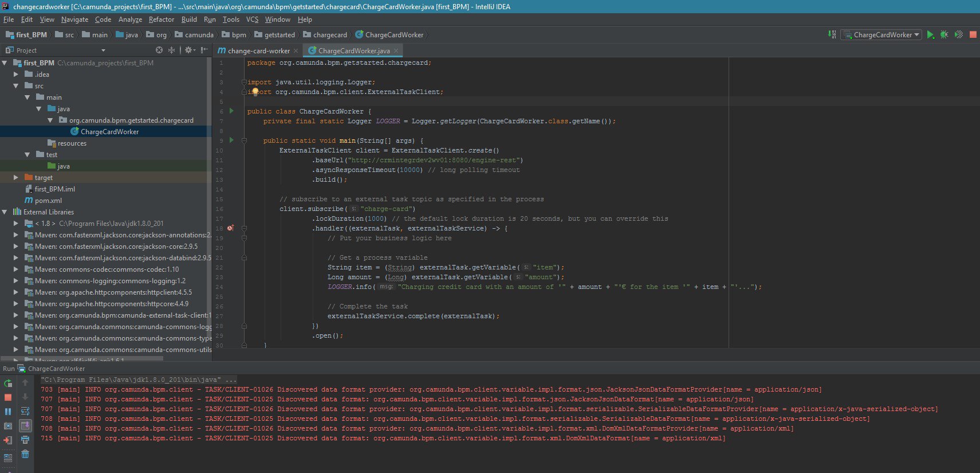
Task: Toggle scroll to end in the Run console
Action: [25, 425]
